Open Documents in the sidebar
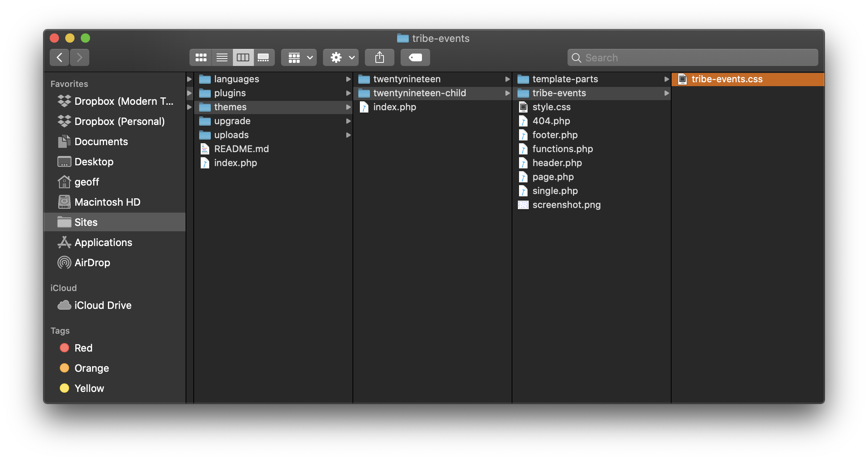 click(x=115, y=142)
